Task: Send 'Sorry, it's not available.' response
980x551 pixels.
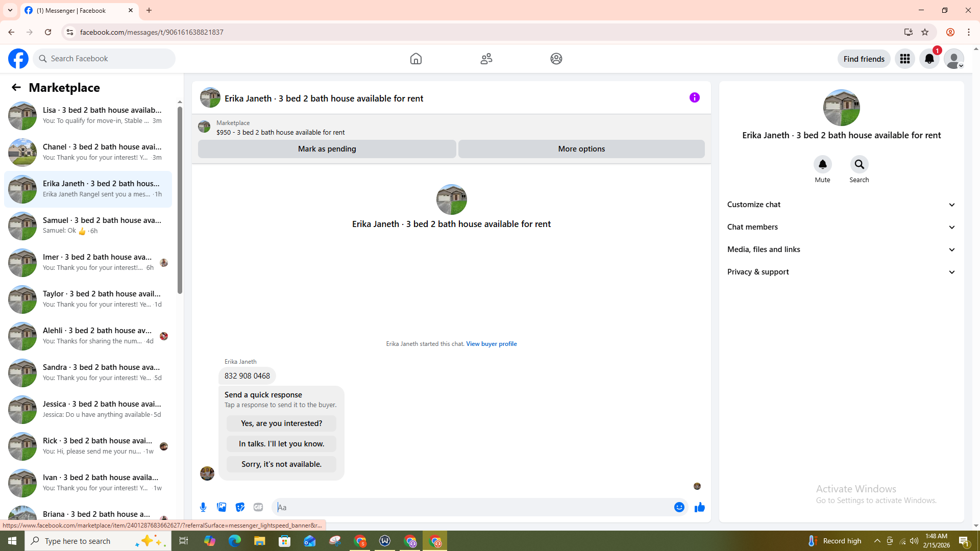Action: 282,464
